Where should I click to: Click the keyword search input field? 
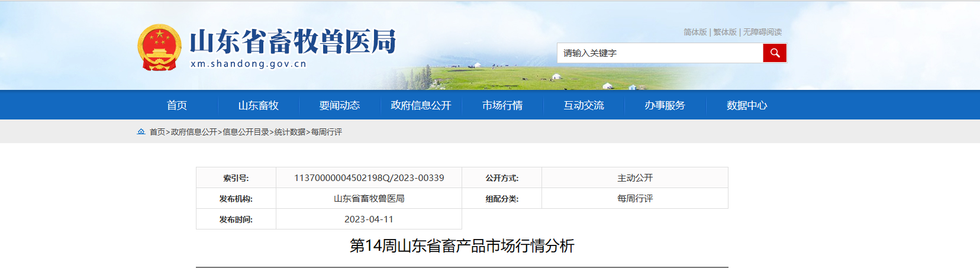click(660, 53)
